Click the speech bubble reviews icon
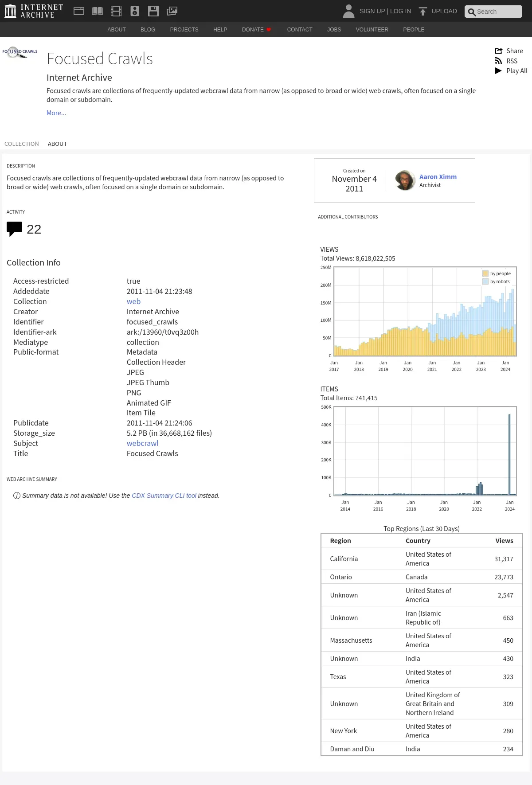The height and width of the screenshot is (785, 532). pos(14,229)
